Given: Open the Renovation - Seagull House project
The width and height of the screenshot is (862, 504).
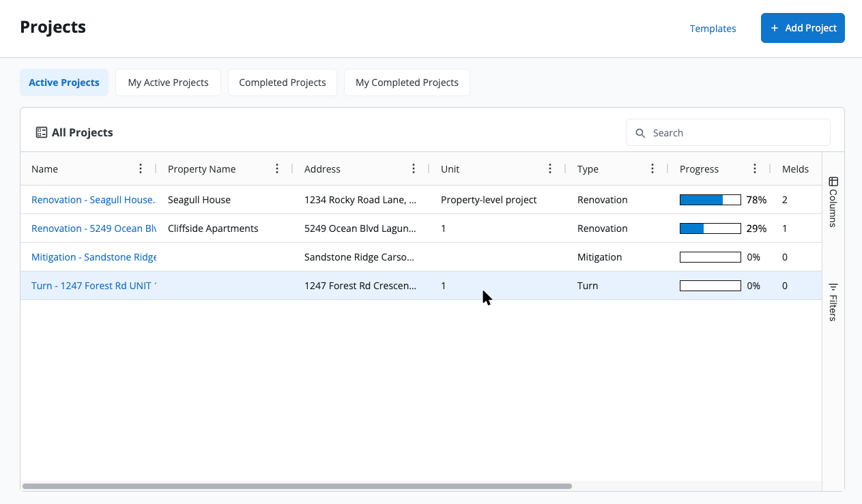Looking at the screenshot, I should pyautogui.click(x=94, y=200).
